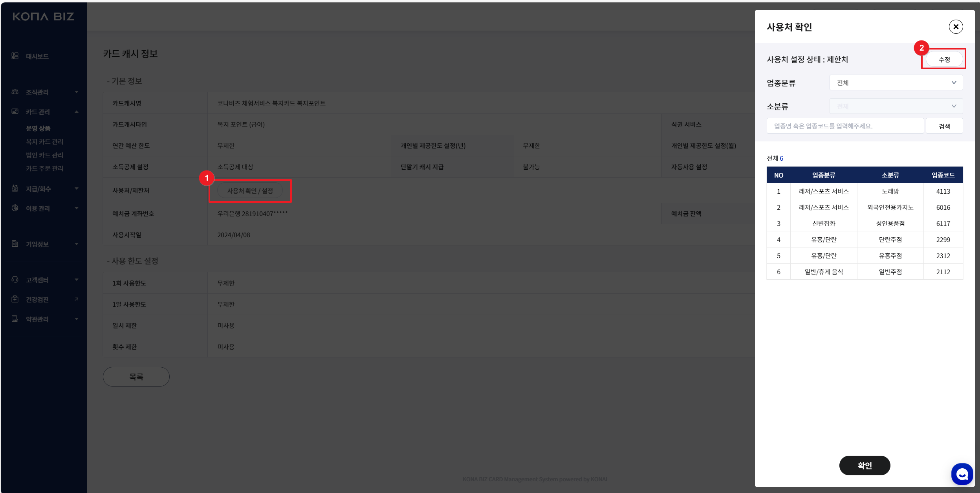Screen dimensions: 980x493
Task: Collapse the 카드 관리 menu arrow
Action: [x=77, y=112]
